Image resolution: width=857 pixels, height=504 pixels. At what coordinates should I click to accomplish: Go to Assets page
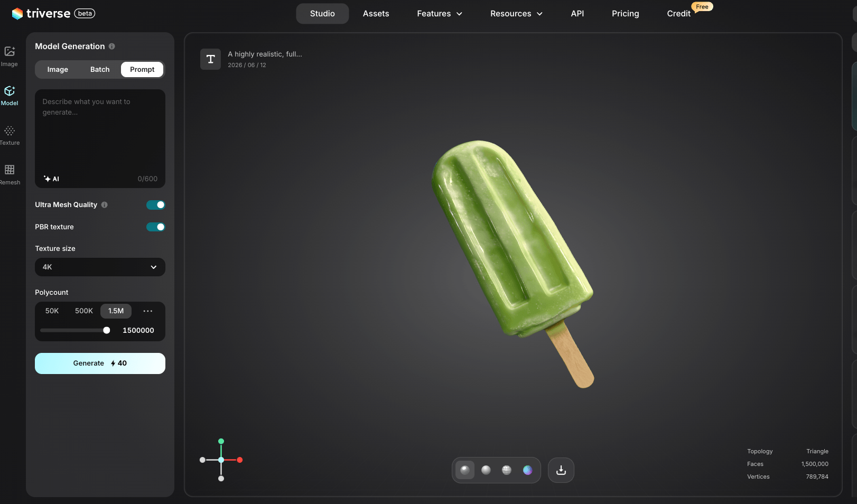pyautogui.click(x=376, y=14)
